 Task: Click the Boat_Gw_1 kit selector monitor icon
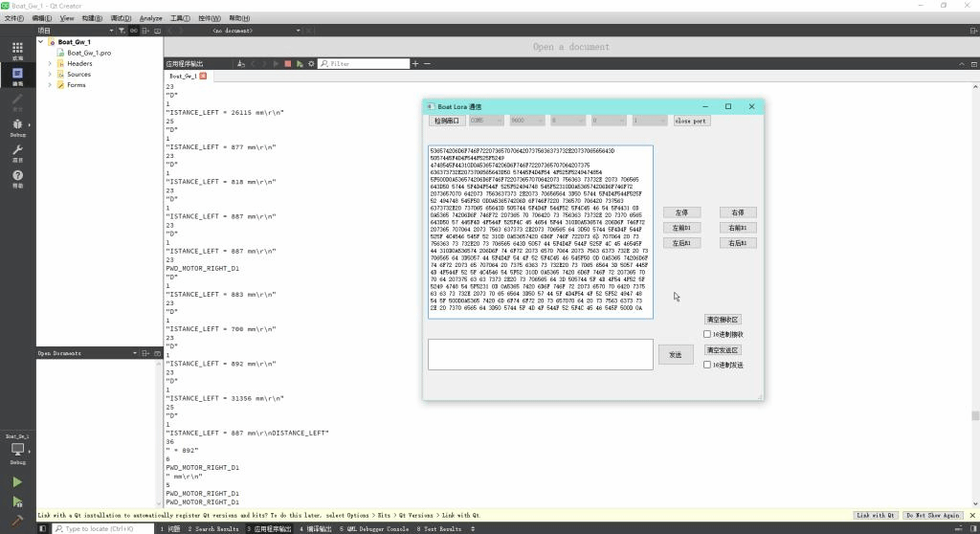17,450
